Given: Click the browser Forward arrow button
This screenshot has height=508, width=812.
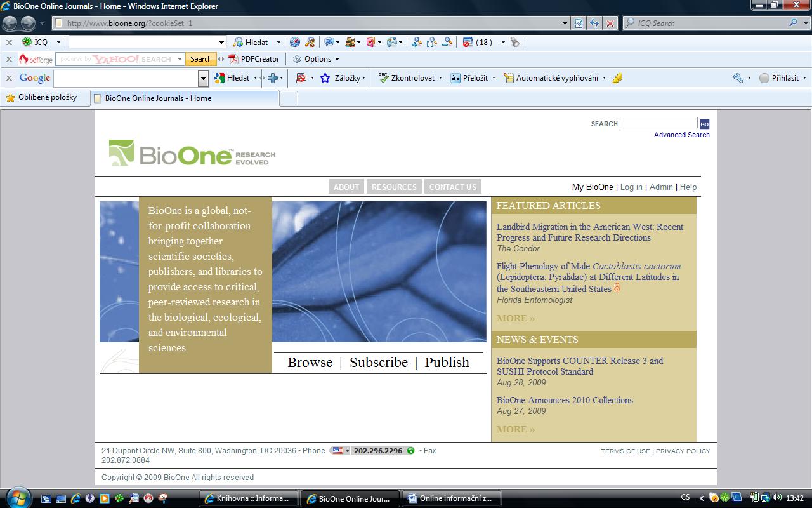Looking at the screenshot, I should coord(28,23).
